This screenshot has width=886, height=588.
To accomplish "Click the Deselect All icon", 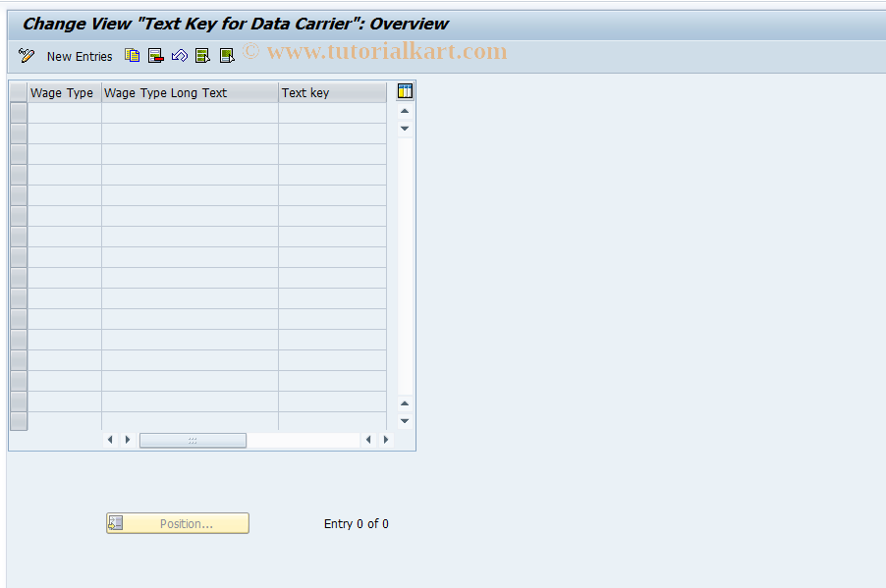I will (227, 56).
